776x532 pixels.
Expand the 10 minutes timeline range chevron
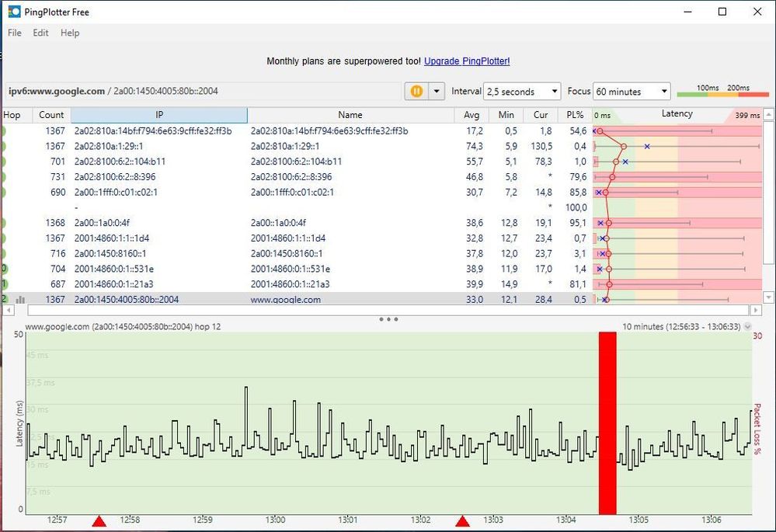tap(747, 327)
